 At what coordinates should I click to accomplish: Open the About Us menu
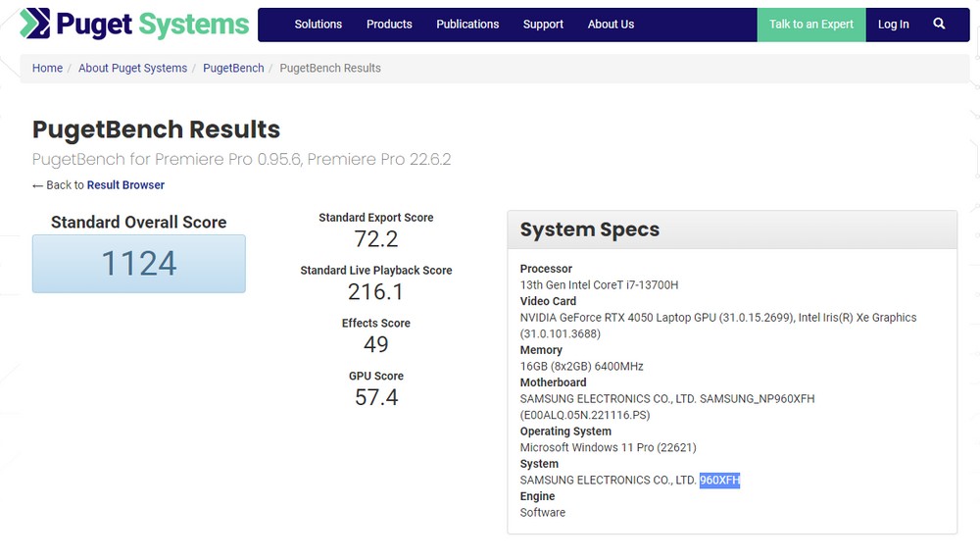click(x=611, y=25)
